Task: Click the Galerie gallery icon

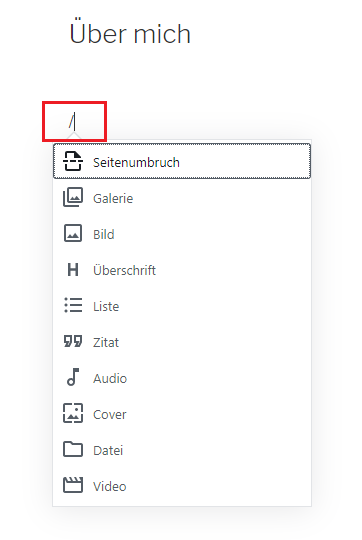Action: (73, 197)
